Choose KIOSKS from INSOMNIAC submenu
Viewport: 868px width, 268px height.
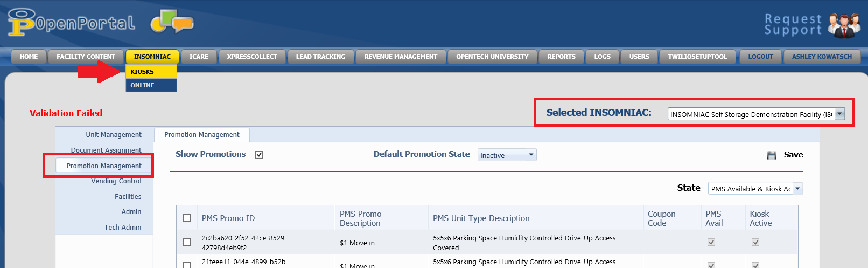point(151,72)
